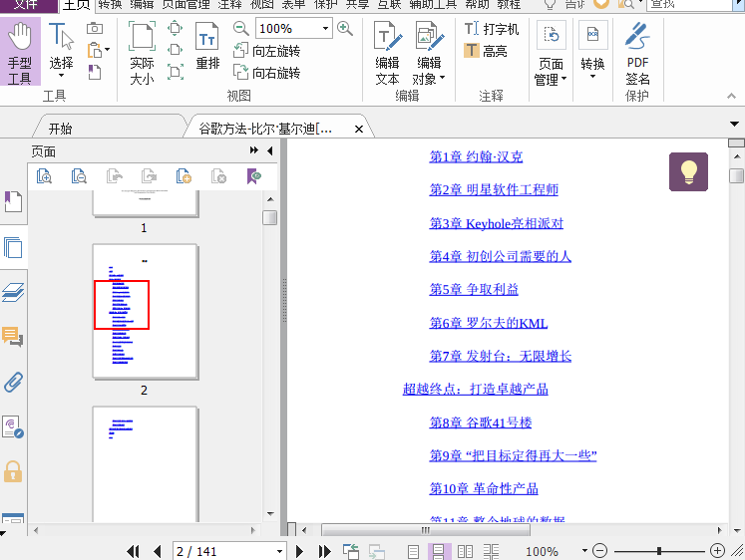The height and width of the screenshot is (560, 745).
Task: Collapse the Pages panel with left arrow
Action: pyautogui.click(x=270, y=150)
